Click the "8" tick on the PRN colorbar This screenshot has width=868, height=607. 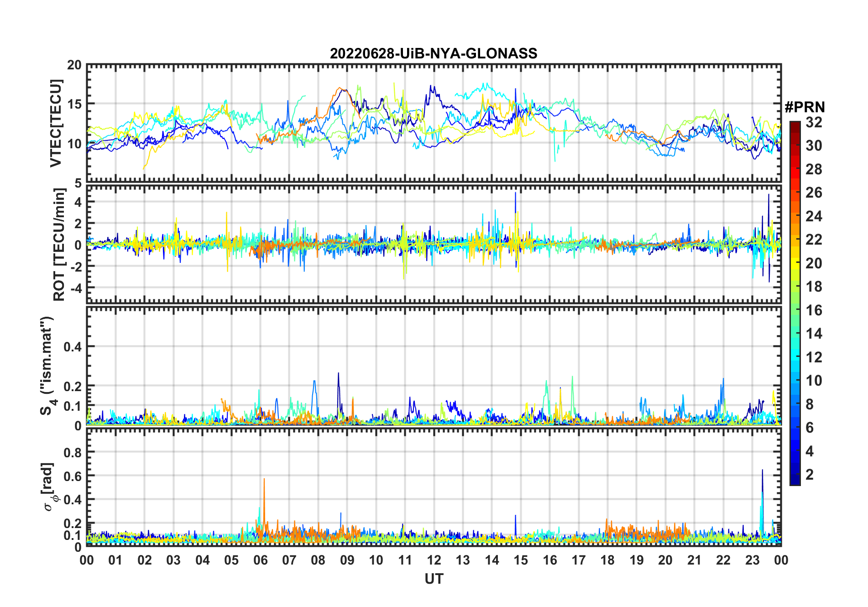tap(810, 404)
